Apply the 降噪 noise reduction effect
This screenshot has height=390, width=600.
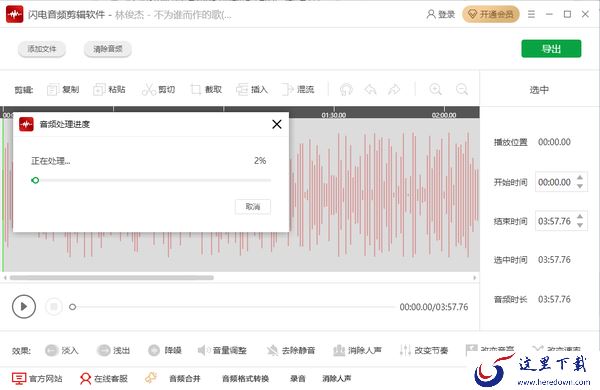click(x=165, y=350)
